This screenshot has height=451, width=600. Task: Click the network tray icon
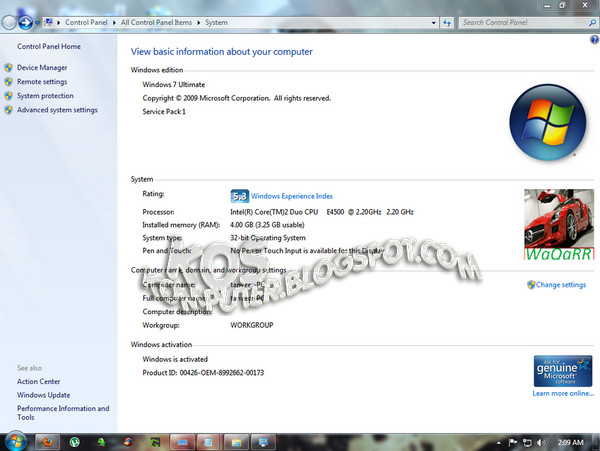pyautogui.click(x=527, y=443)
